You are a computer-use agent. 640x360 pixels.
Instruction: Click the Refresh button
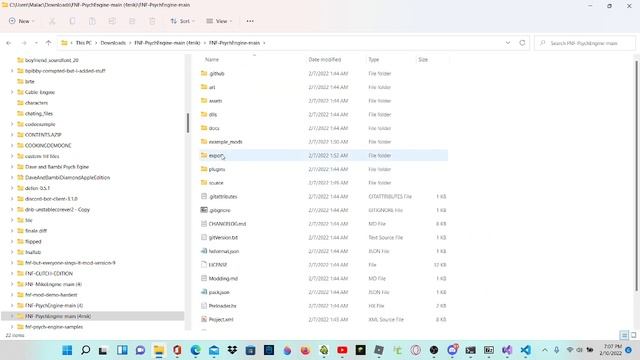(522, 43)
